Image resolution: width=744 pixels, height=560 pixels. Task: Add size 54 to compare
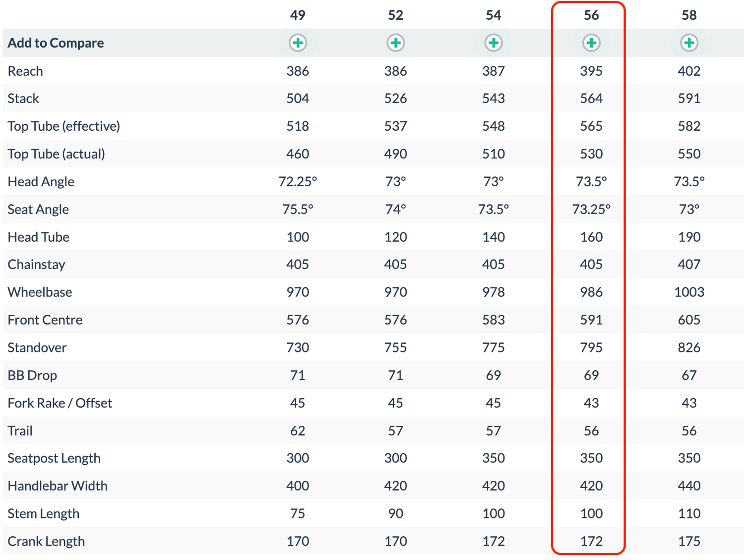pos(494,43)
